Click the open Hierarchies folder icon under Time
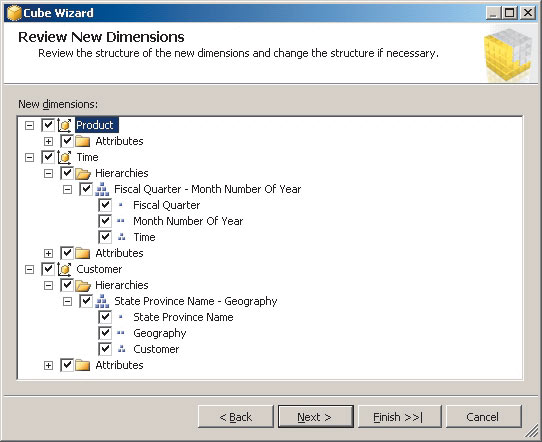This screenshot has width=542, height=442. pyautogui.click(x=83, y=173)
